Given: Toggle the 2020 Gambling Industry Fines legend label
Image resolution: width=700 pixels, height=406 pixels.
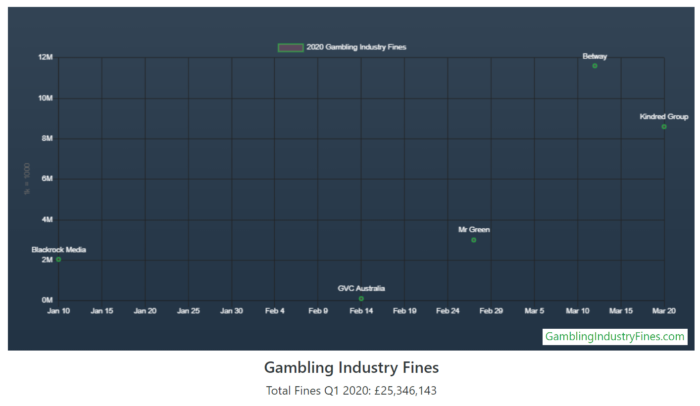Looking at the screenshot, I should click(356, 47).
